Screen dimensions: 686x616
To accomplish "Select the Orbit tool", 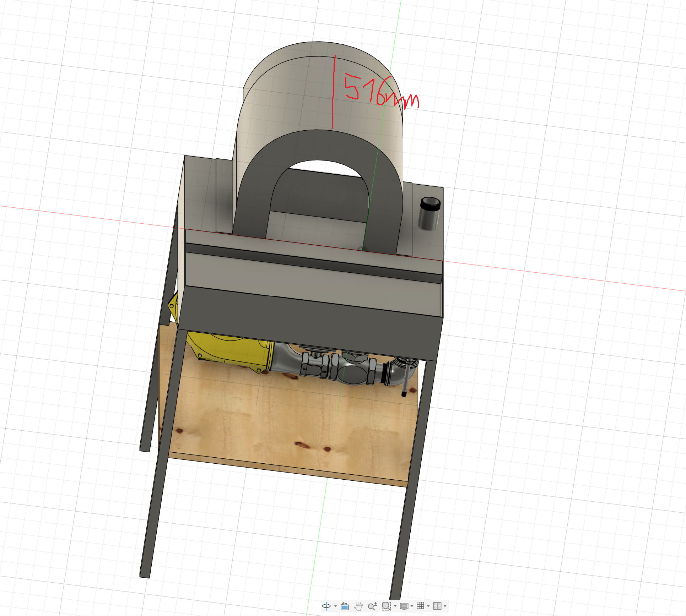I will [326, 606].
